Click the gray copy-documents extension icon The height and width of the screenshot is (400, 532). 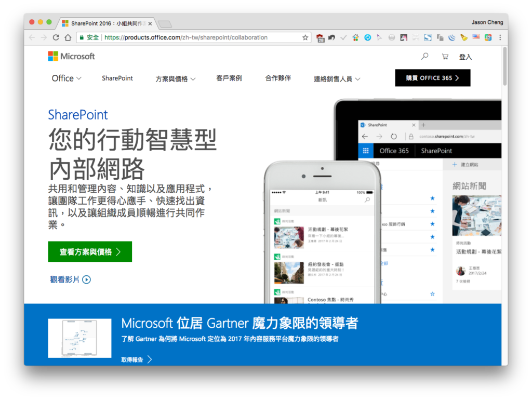pyautogui.click(x=440, y=37)
